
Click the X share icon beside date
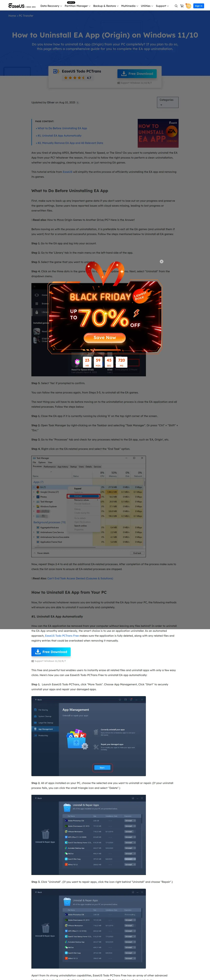(78, 103)
